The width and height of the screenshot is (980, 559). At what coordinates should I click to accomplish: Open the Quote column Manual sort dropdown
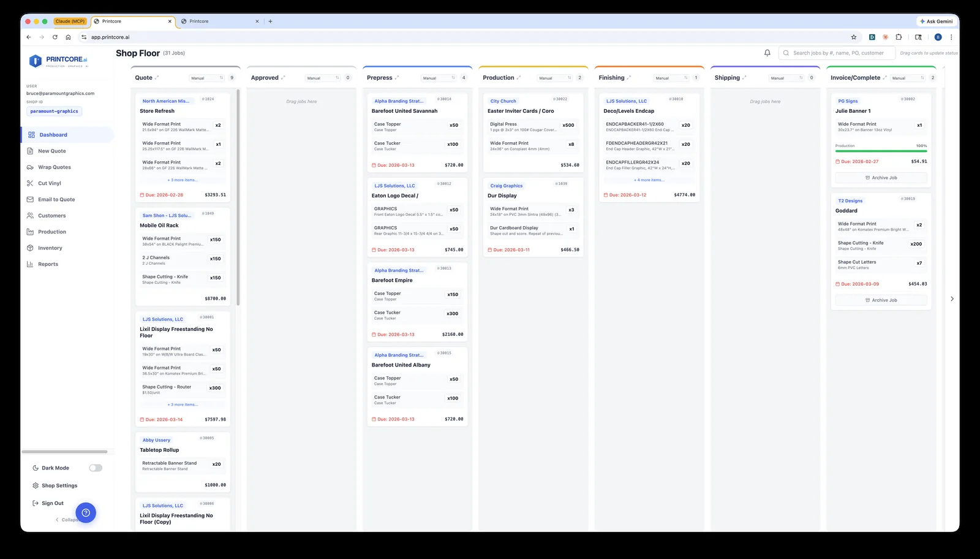click(207, 78)
